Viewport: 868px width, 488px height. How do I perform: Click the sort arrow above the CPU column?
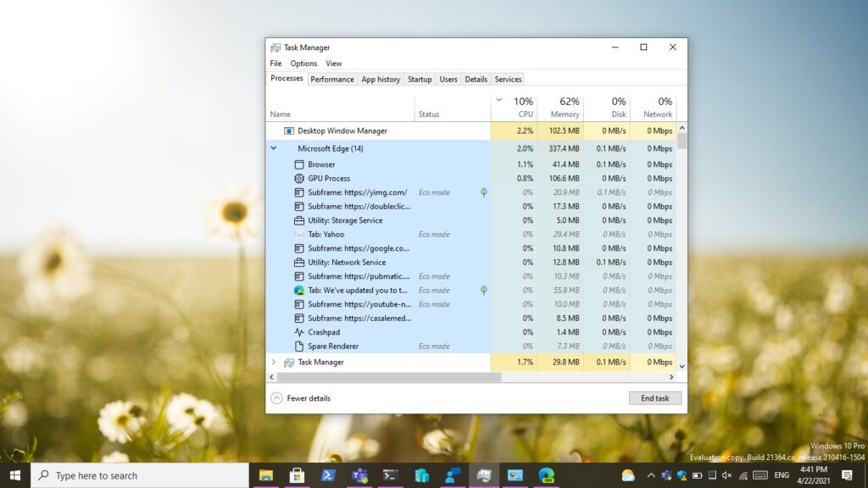click(x=498, y=100)
